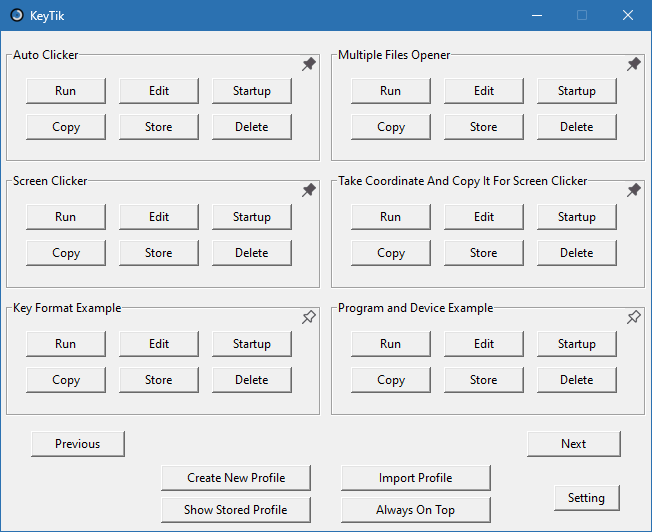Pin the Program and Device Example profile

click(634, 317)
